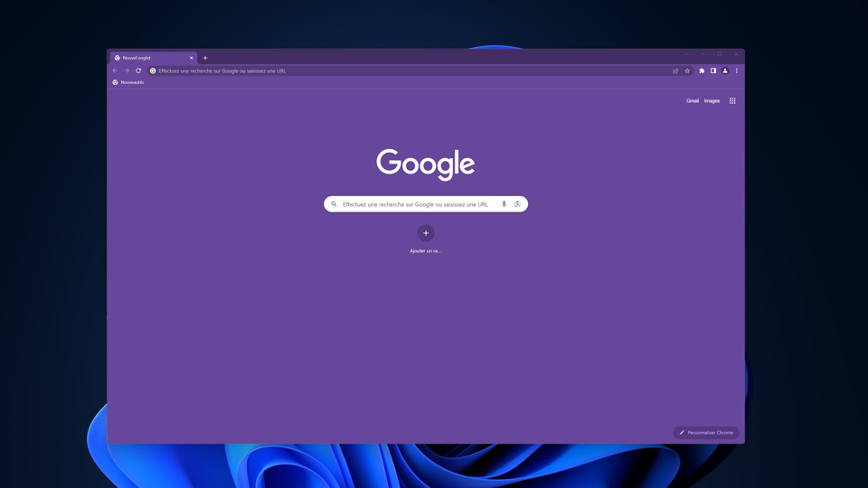Click the forward navigation arrow
Image resolution: width=868 pixels, height=488 pixels.
[x=127, y=70]
